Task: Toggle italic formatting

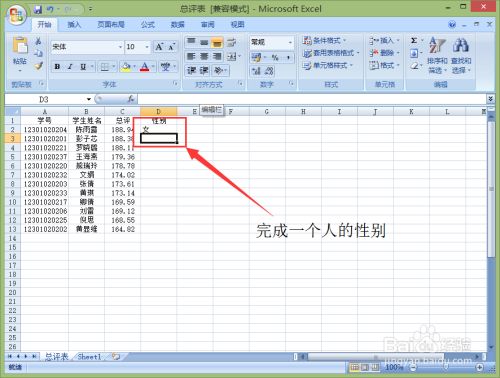Action: (x=70, y=66)
